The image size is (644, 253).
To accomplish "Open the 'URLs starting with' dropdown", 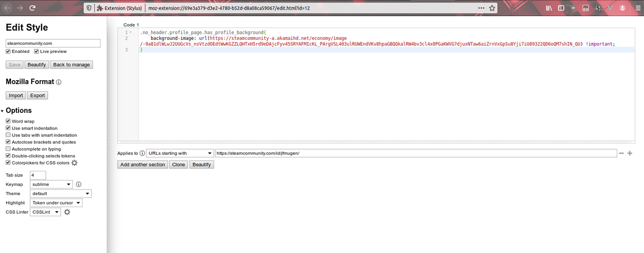I will point(180,153).
